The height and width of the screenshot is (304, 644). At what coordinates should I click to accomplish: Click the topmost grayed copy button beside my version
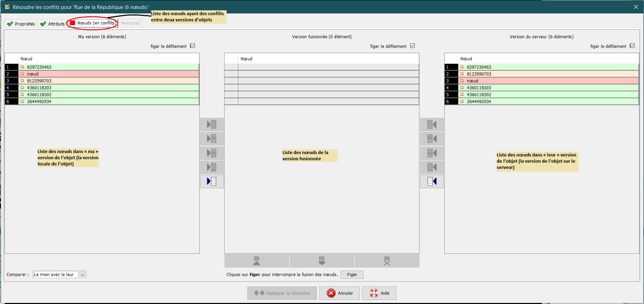click(x=212, y=124)
